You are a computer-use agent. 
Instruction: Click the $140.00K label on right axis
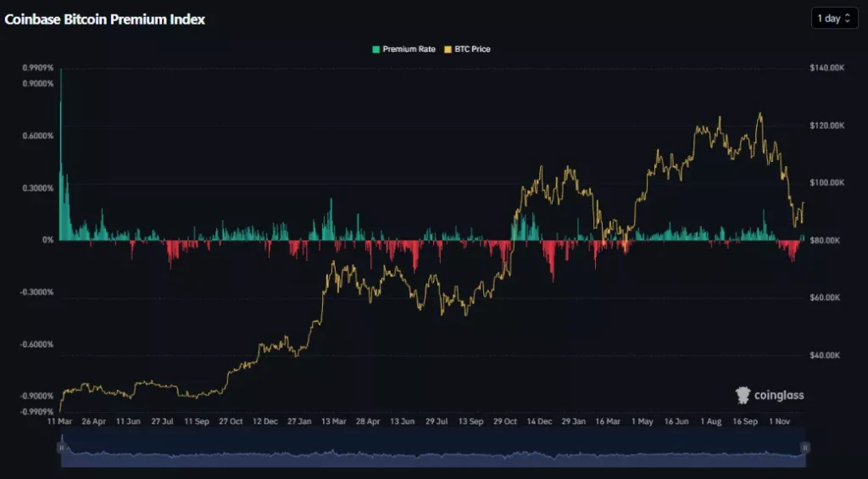(827, 68)
